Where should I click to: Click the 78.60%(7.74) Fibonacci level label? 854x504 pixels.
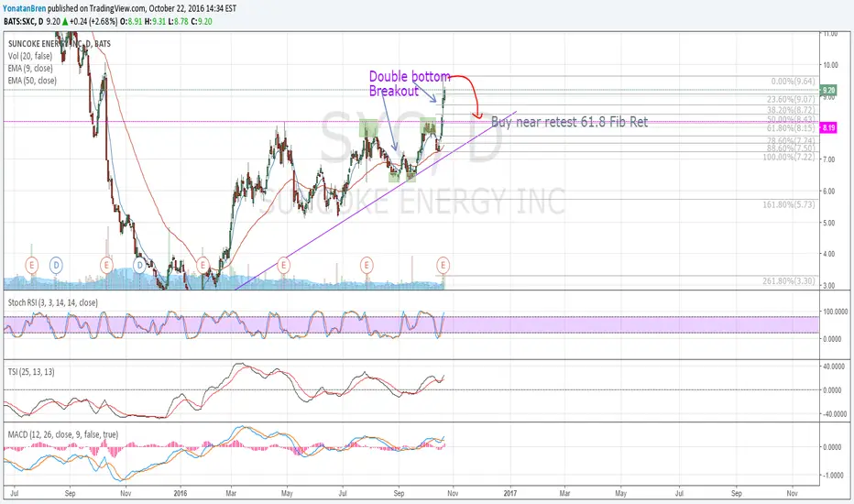[791, 141]
